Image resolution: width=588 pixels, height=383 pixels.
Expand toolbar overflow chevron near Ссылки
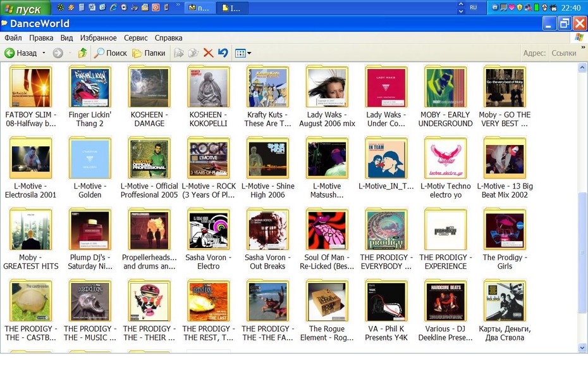tap(583, 47)
